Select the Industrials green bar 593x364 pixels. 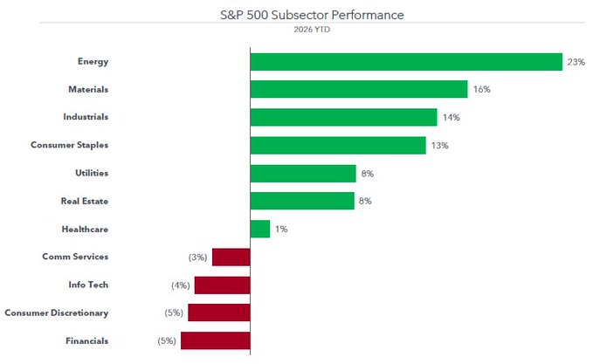click(343, 118)
